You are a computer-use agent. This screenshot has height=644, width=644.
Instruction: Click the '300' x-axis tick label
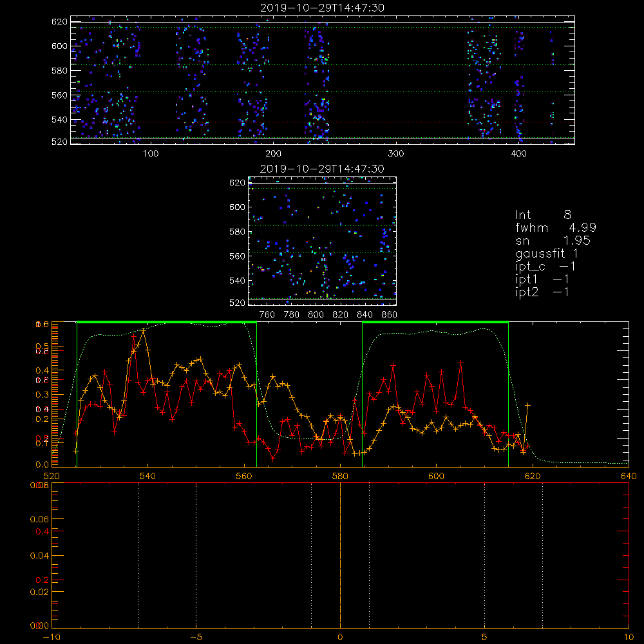coord(396,154)
